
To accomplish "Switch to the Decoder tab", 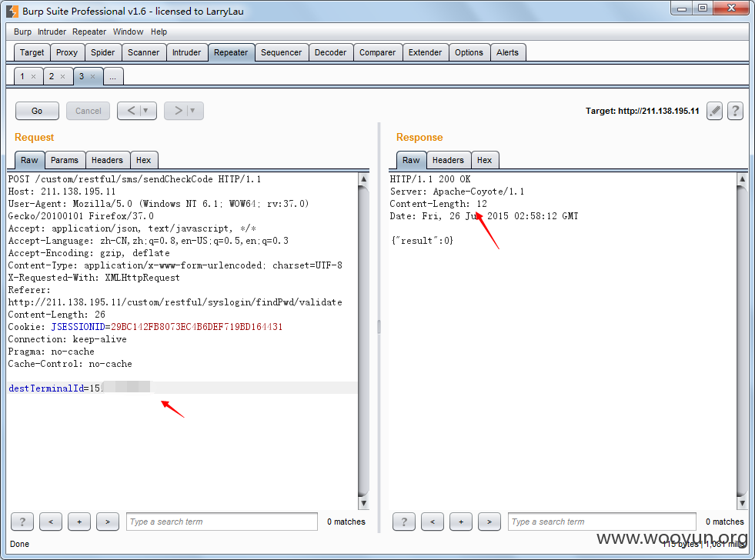I will click(330, 52).
